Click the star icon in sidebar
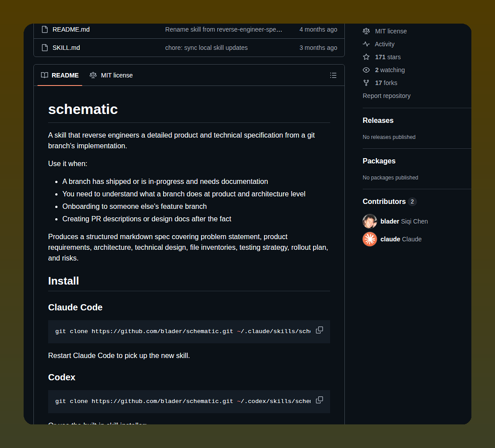The width and height of the screenshot is (495, 448). pyautogui.click(x=366, y=57)
